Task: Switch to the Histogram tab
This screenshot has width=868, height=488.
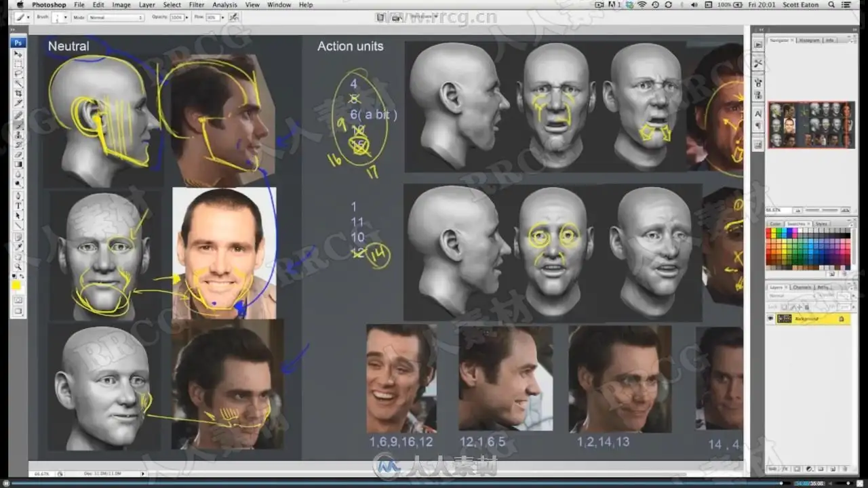Action: click(808, 41)
